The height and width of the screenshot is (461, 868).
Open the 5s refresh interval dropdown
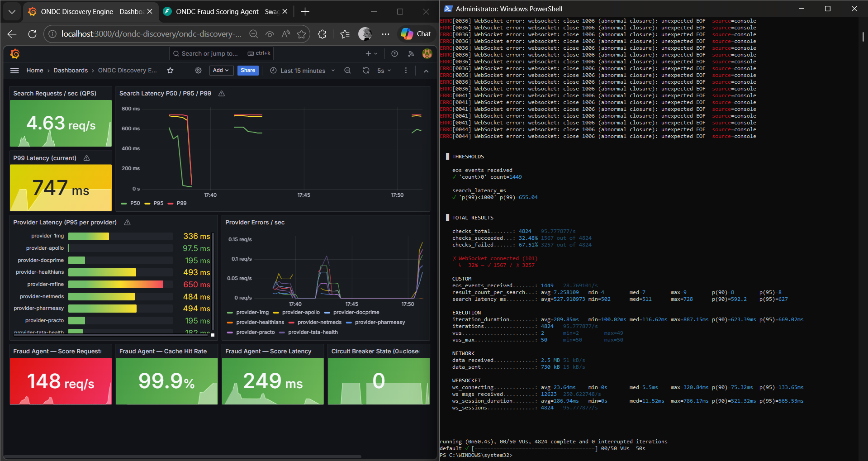coord(384,71)
